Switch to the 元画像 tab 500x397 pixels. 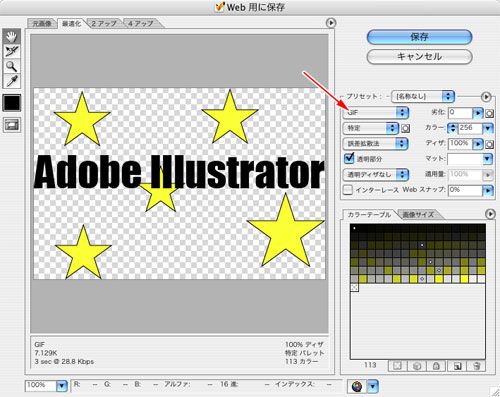click(42, 24)
